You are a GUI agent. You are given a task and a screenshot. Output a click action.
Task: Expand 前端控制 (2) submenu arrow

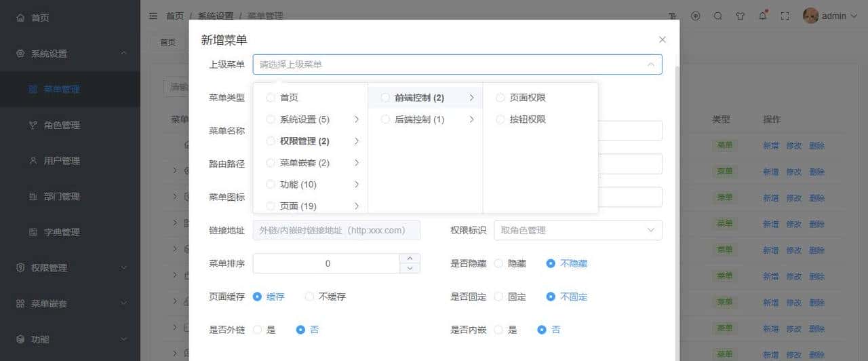471,98
